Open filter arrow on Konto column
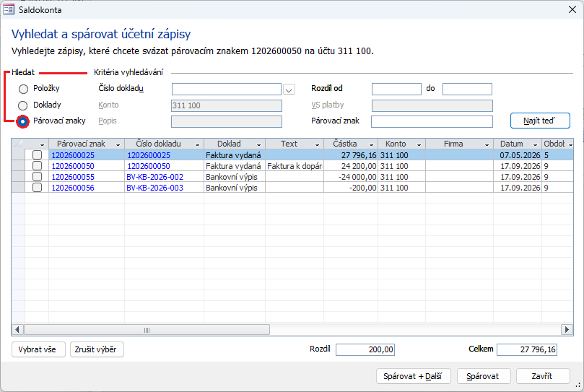584x392 pixels. click(419, 144)
